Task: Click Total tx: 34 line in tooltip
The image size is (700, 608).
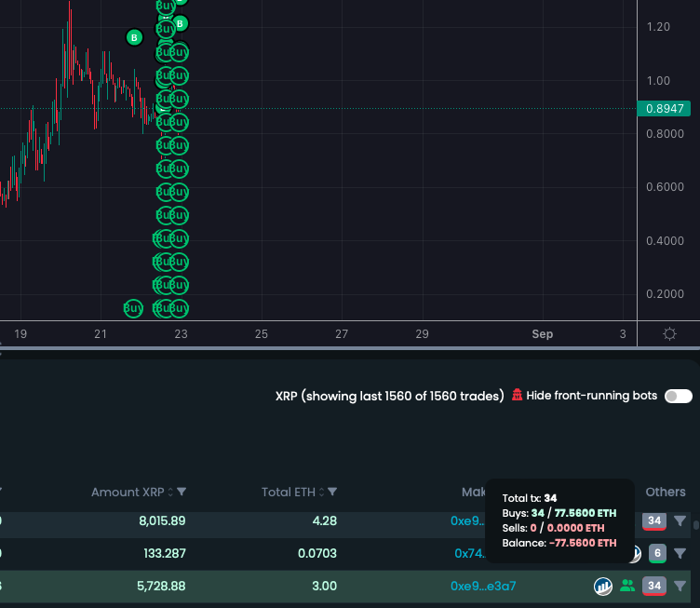Action: pos(530,498)
